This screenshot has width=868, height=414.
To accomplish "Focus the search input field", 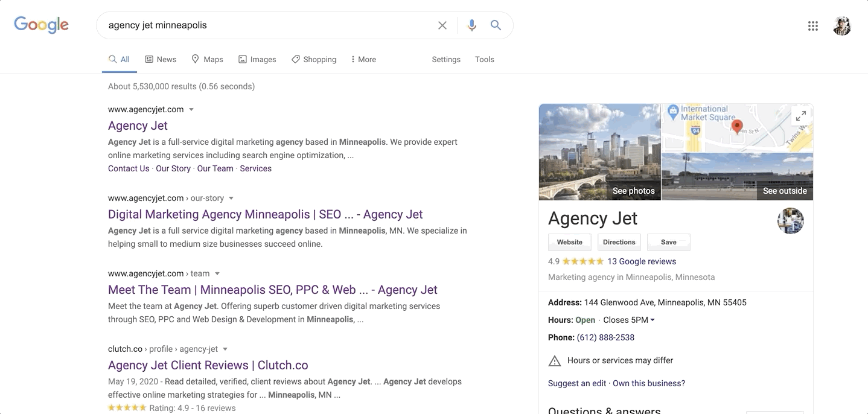I will [269, 25].
